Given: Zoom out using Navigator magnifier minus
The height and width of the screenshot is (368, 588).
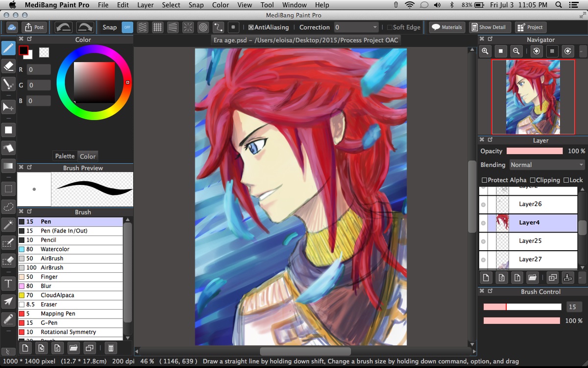Looking at the screenshot, I should (516, 51).
